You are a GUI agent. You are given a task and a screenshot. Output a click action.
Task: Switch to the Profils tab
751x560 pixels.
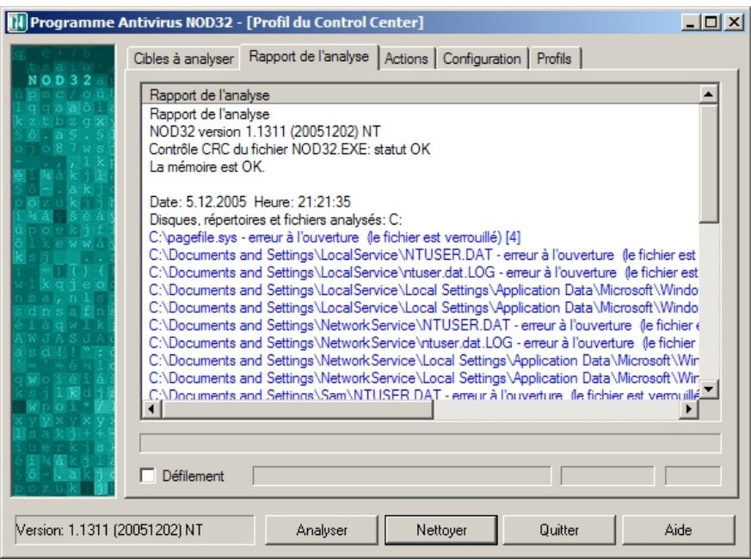(x=554, y=58)
